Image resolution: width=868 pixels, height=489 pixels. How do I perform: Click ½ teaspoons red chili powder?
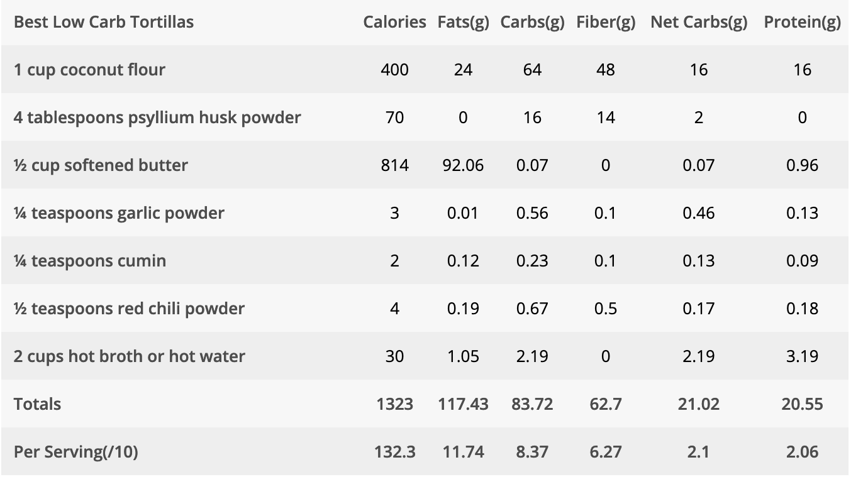(129, 309)
